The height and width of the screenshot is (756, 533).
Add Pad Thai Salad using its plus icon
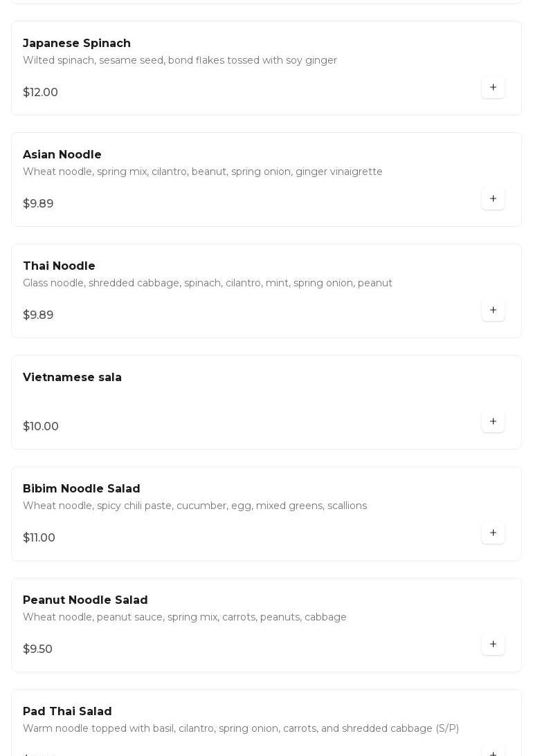point(493,752)
